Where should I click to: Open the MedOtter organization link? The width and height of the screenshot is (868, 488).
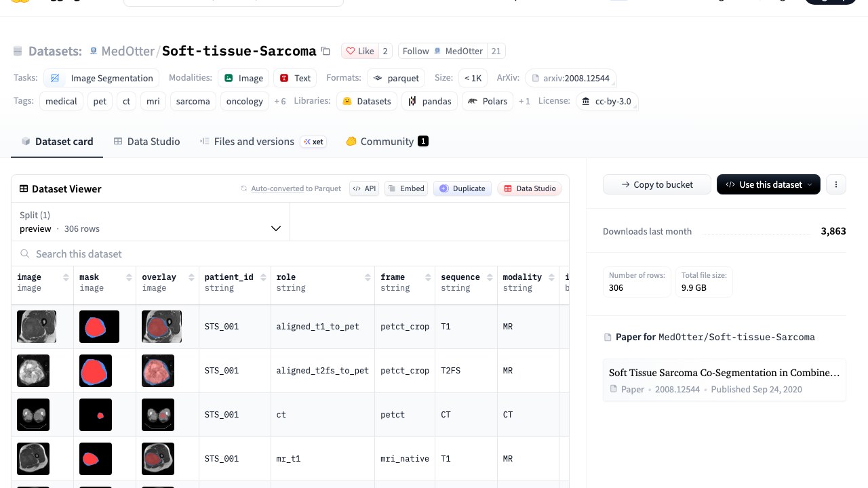tap(128, 51)
